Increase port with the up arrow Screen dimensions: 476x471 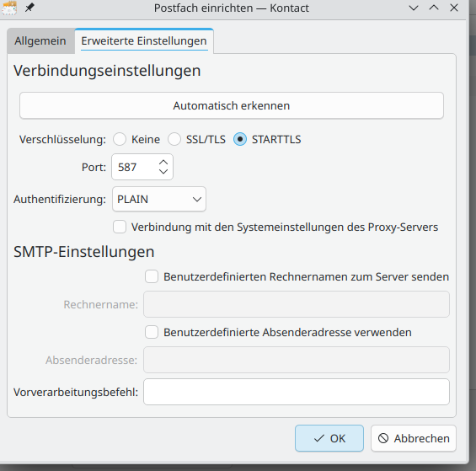163,163
